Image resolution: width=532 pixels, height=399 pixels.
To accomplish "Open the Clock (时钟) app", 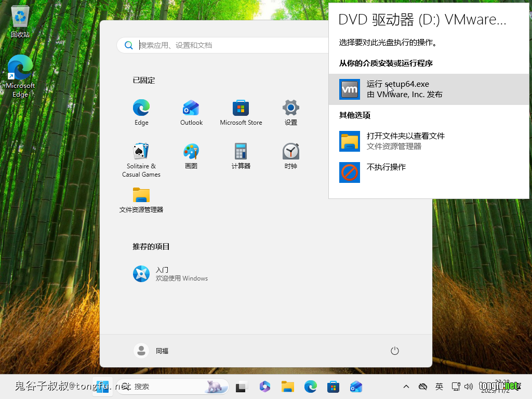I will (x=290, y=156).
